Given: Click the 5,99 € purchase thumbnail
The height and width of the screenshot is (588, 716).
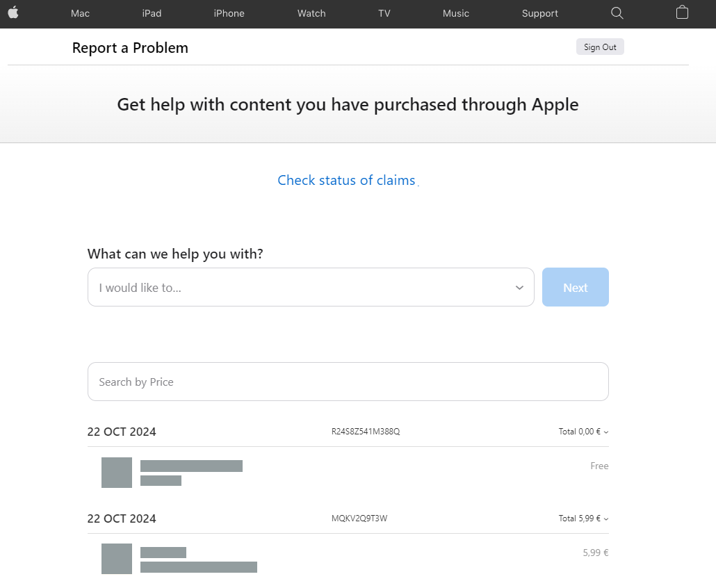Looking at the screenshot, I should click(117, 559).
